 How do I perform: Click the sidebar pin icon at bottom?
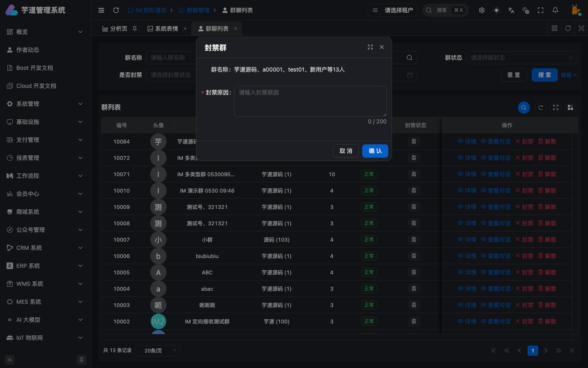[82, 360]
